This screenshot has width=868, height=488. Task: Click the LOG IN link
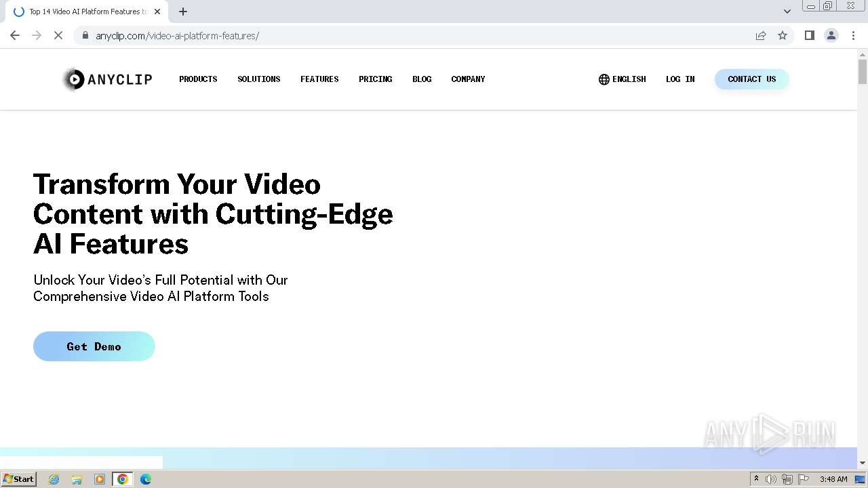[x=680, y=79]
